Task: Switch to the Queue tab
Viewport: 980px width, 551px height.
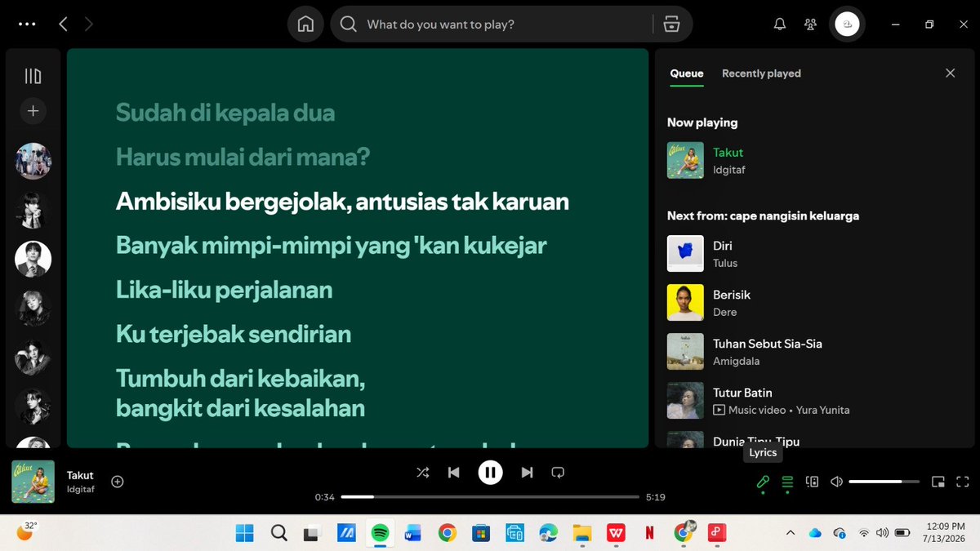Action: click(687, 73)
